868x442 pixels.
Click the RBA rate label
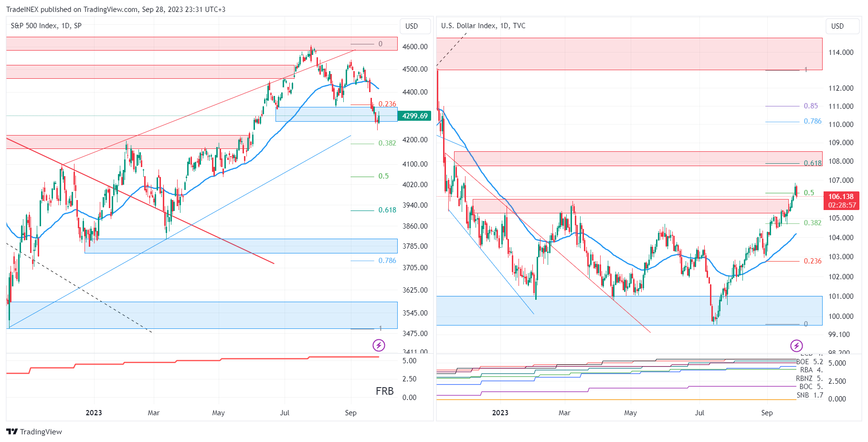pyautogui.click(x=811, y=370)
